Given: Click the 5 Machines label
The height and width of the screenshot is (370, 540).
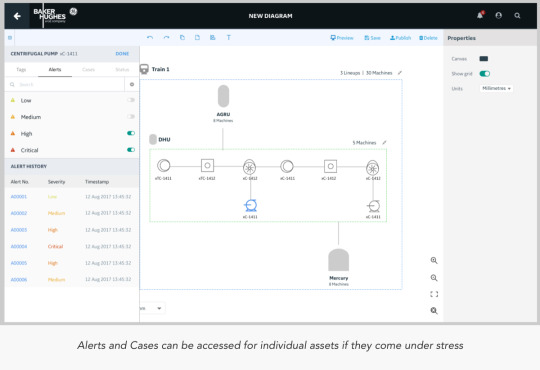Looking at the screenshot, I should tap(364, 142).
